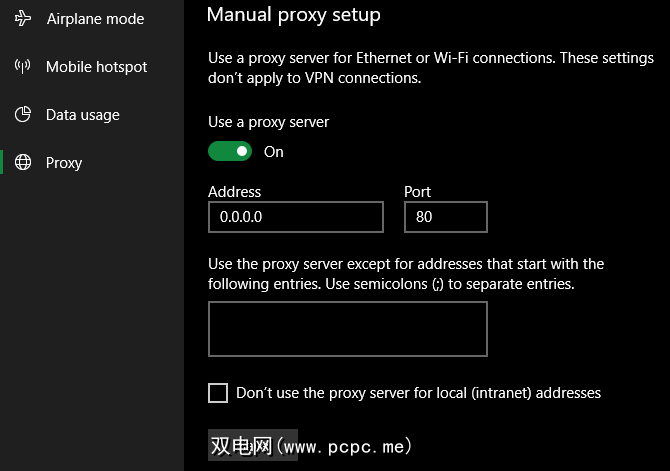This screenshot has width=670, height=471.
Task: Turn off the Use a proxy server switch
Action: pos(230,151)
